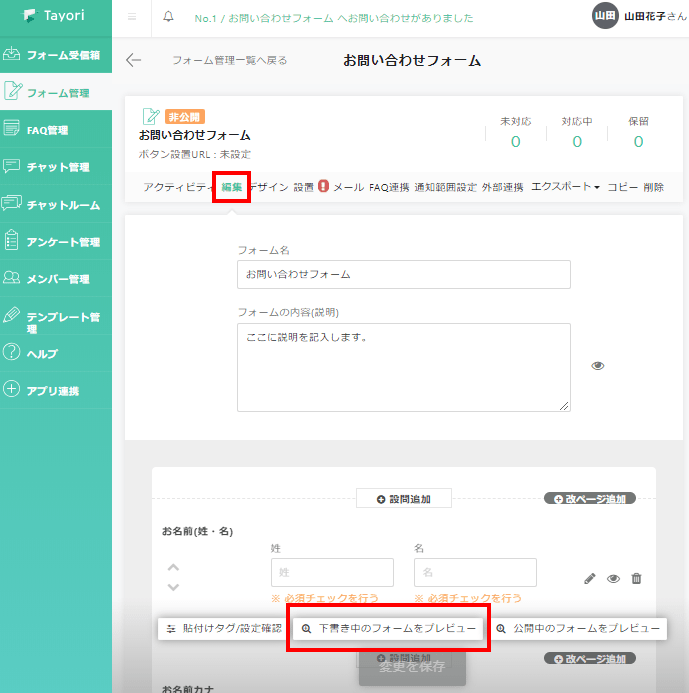The width and height of the screenshot is (689, 693).
Task: Delete the name question with trash icon
Action: click(x=636, y=578)
